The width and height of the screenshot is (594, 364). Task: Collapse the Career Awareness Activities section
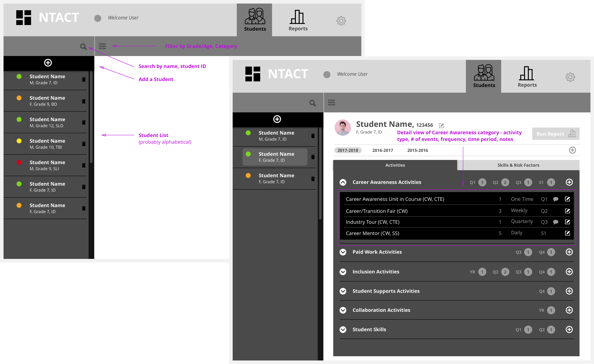pos(343,182)
